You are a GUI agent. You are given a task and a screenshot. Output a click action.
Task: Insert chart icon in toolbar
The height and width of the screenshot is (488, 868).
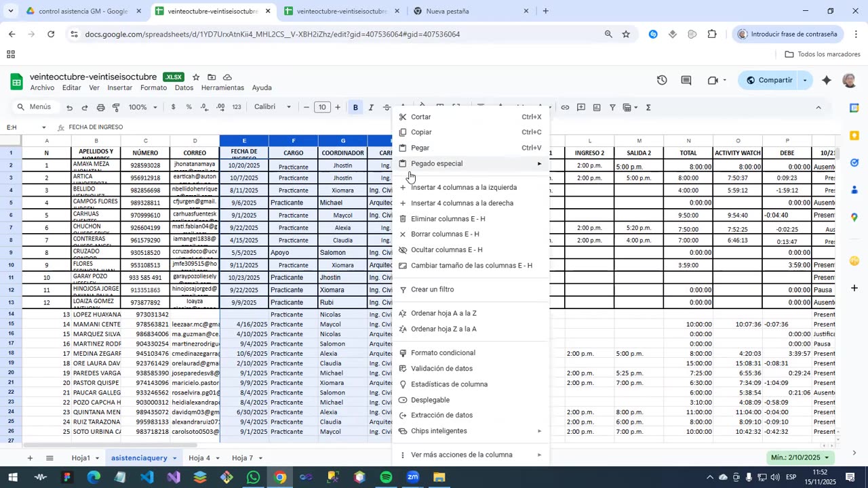(x=597, y=107)
